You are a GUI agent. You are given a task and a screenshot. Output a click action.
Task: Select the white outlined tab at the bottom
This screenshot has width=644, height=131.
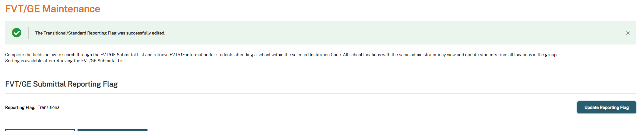click(x=40, y=130)
